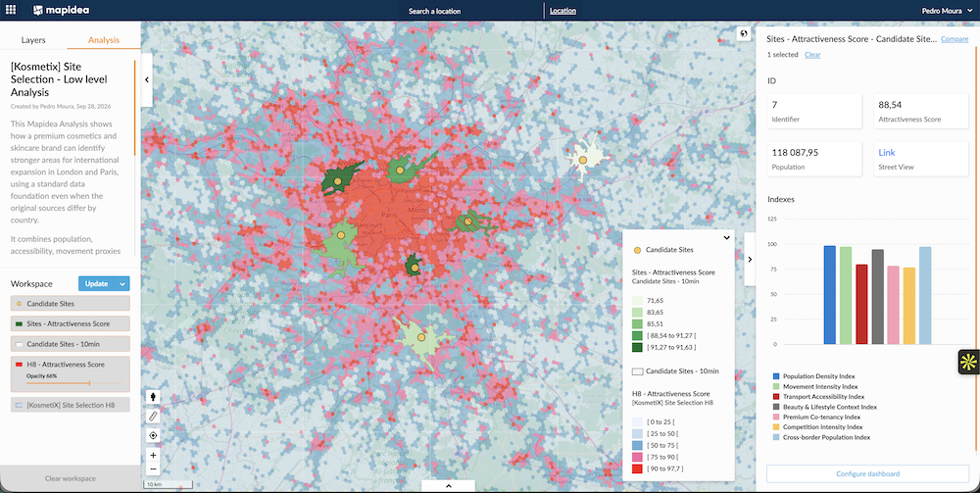
Task: Expand the bottom drawer panel
Action: (448, 486)
